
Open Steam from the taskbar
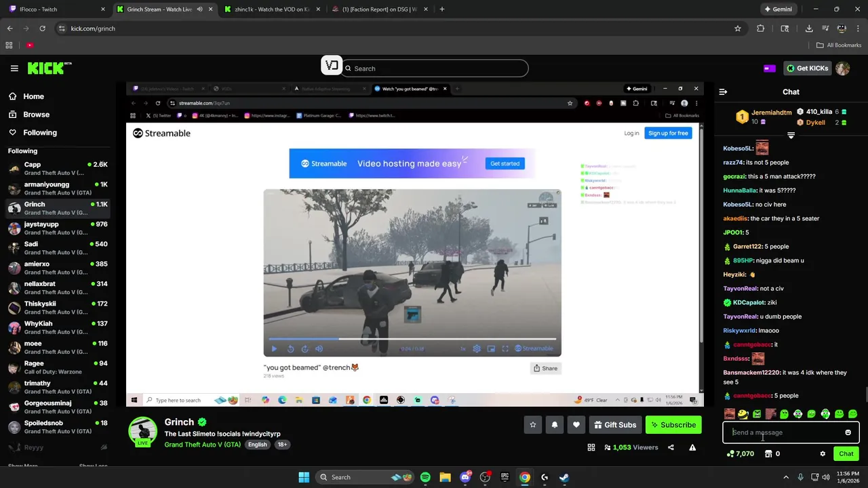[x=564, y=477]
